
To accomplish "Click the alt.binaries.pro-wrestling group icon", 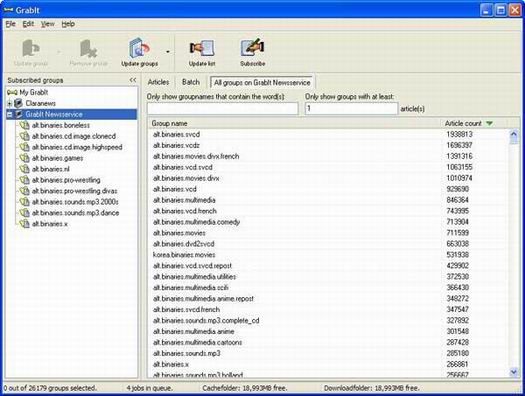I will point(24,180).
